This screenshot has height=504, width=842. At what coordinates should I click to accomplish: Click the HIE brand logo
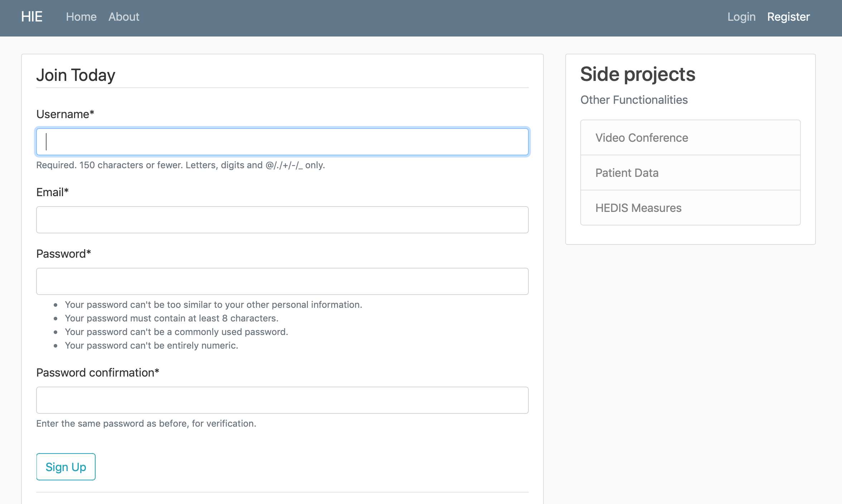[32, 17]
